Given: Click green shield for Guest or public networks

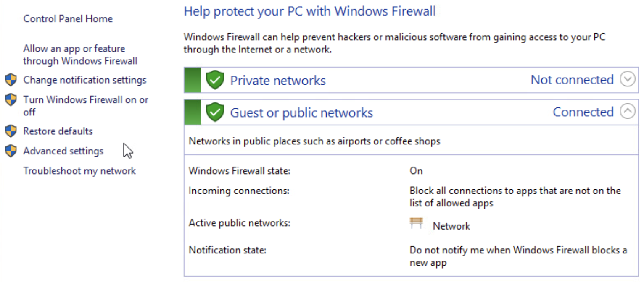Looking at the screenshot, I should tap(215, 112).
